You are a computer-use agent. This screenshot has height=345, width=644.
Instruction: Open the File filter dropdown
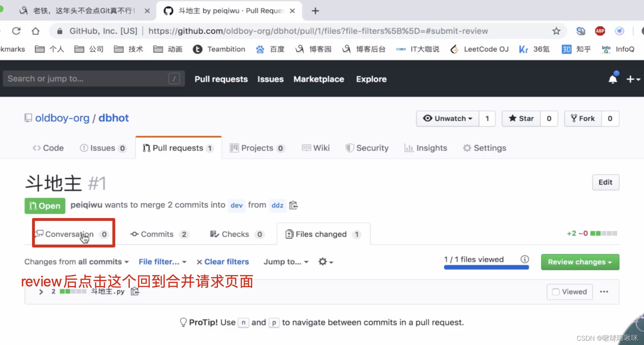tap(163, 262)
